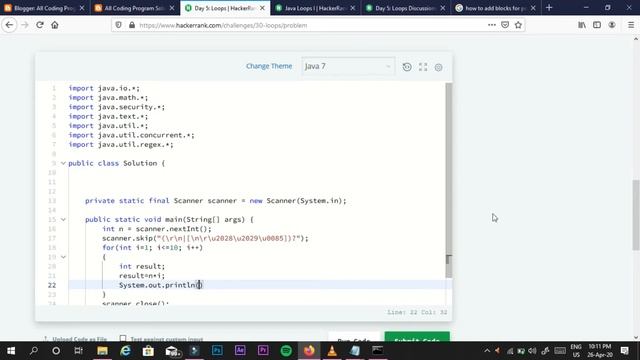This screenshot has width=640, height=360.
Task: Save page to Pocket
Action: (505, 25)
